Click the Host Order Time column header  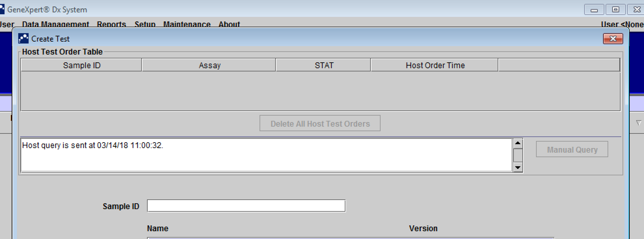click(435, 65)
